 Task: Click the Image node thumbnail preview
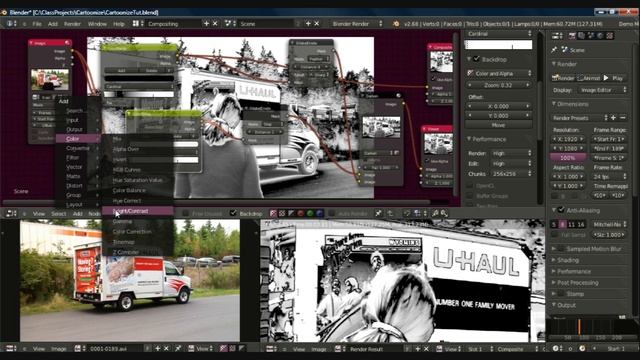(x=50, y=80)
